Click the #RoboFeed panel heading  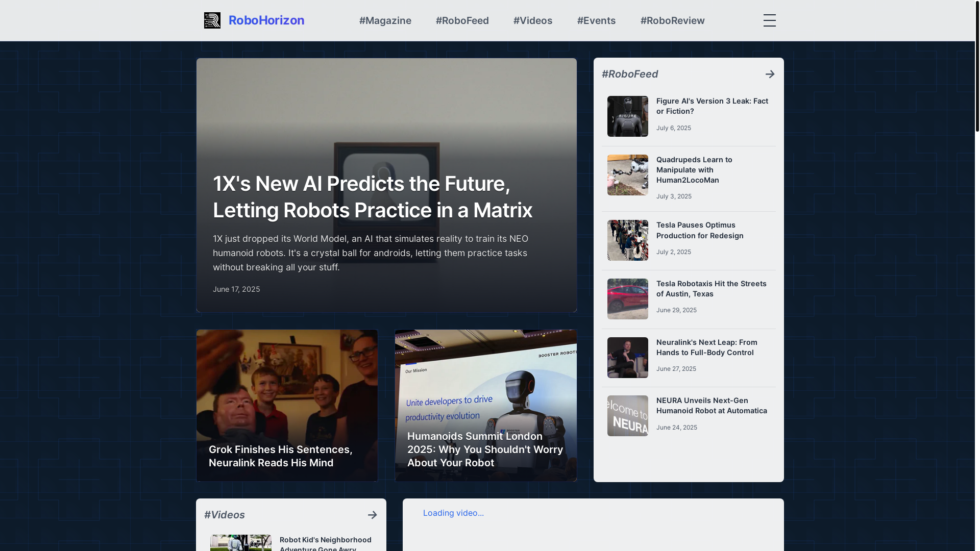pos(630,74)
